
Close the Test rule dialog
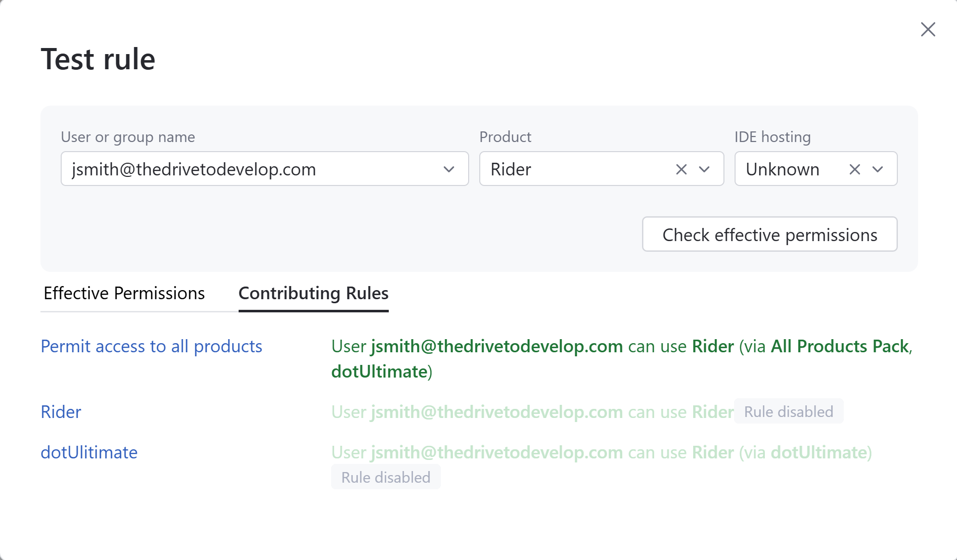(x=928, y=29)
